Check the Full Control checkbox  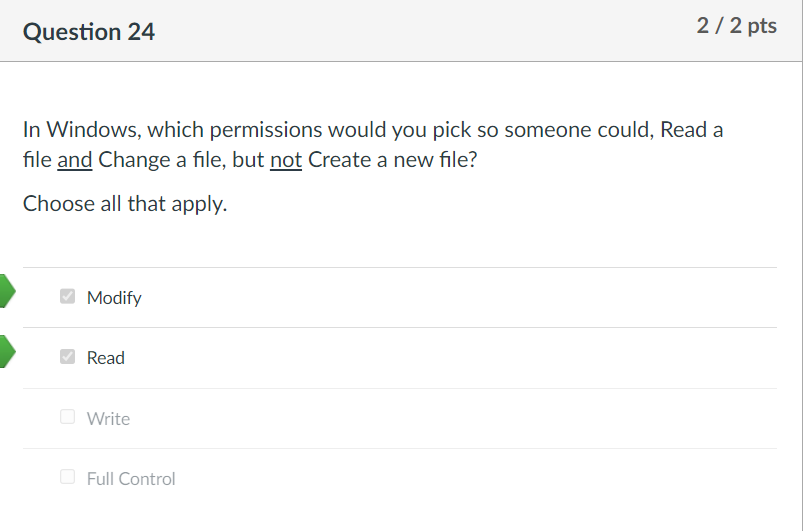click(x=67, y=477)
